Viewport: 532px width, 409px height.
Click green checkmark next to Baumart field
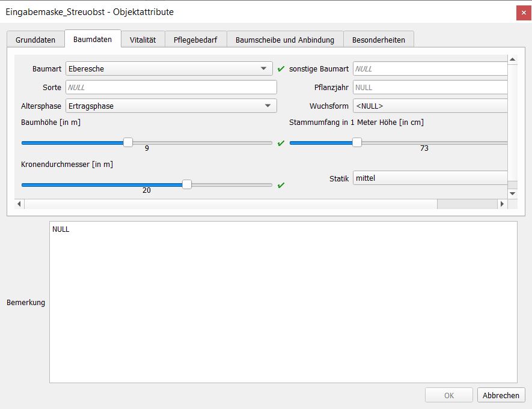[281, 69]
